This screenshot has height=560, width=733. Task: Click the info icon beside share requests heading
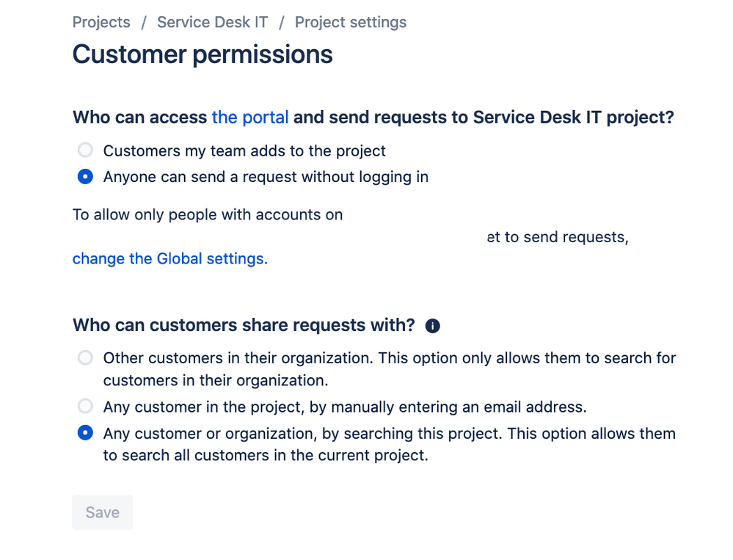click(432, 326)
